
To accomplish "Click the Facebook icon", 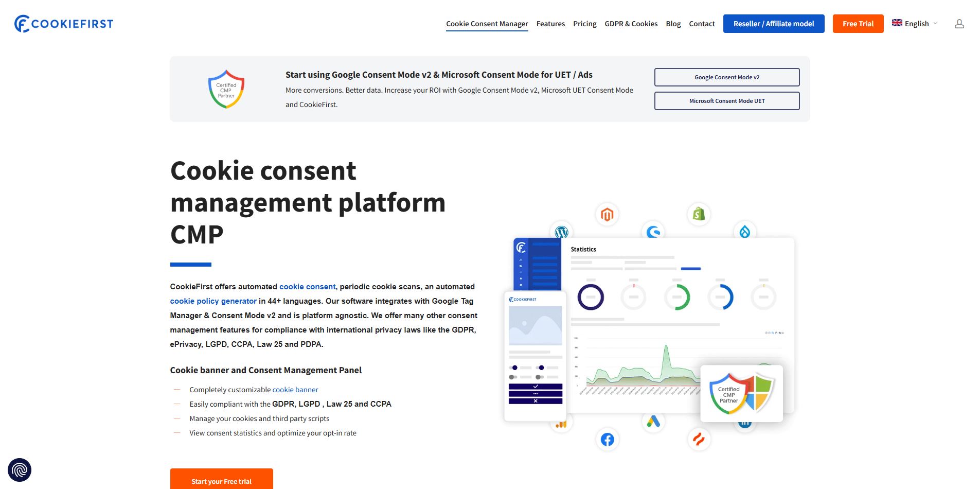I will point(607,440).
